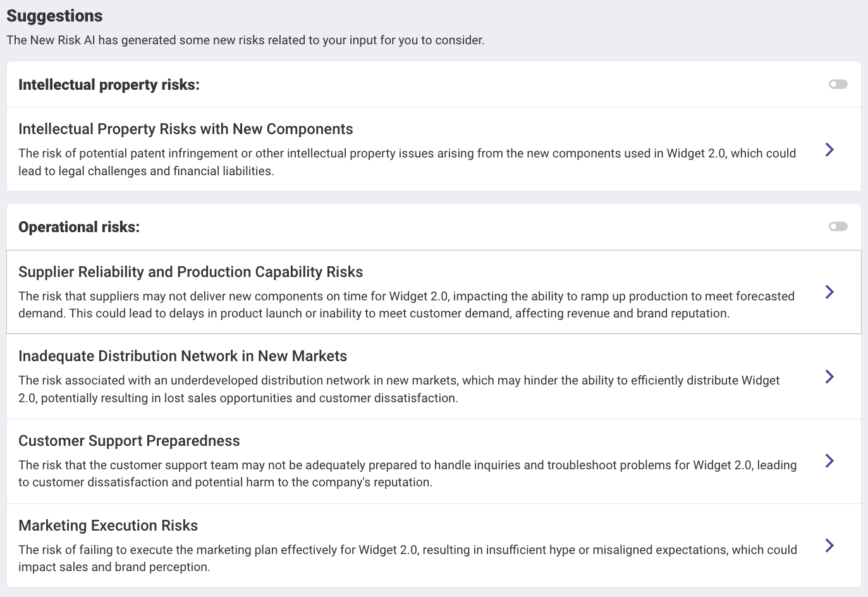
Task: Open the Customer Support Preparedness title
Action: tap(129, 441)
